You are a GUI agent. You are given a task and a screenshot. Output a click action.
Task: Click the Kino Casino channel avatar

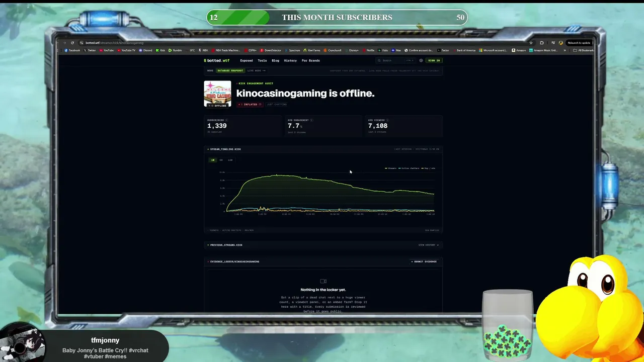point(217,94)
